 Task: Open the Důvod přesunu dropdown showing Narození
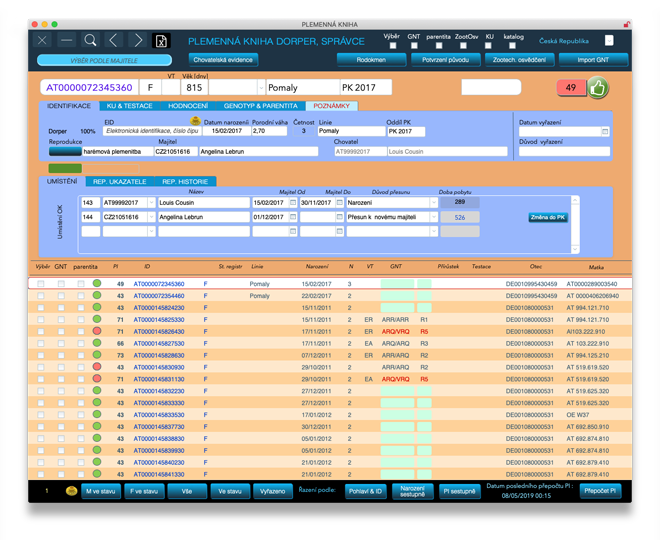point(433,202)
